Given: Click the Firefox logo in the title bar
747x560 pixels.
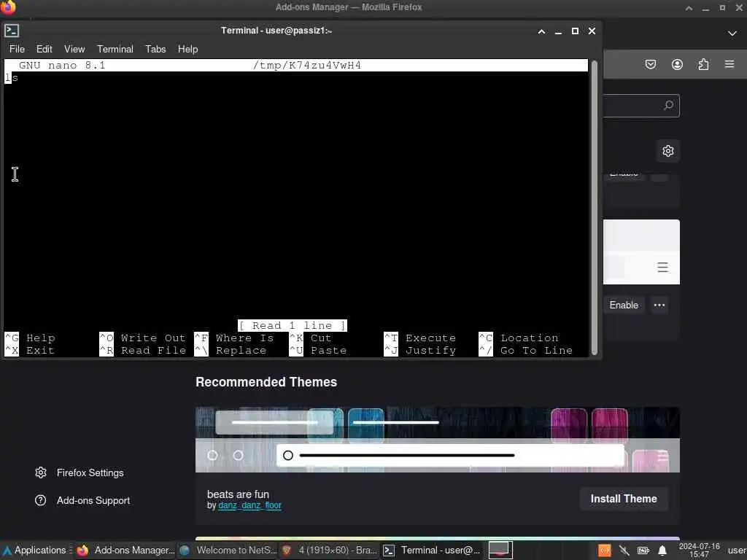Looking at the screenshot, I should click(7, 7).
